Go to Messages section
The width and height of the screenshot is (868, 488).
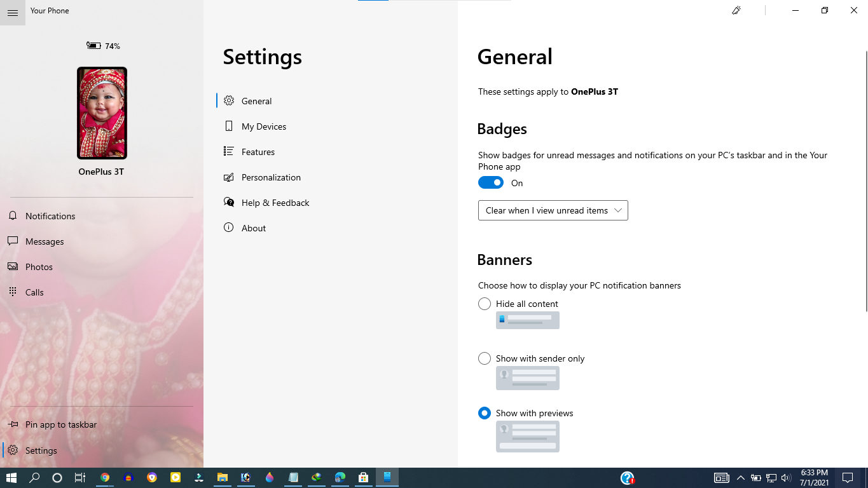(102, 241)
